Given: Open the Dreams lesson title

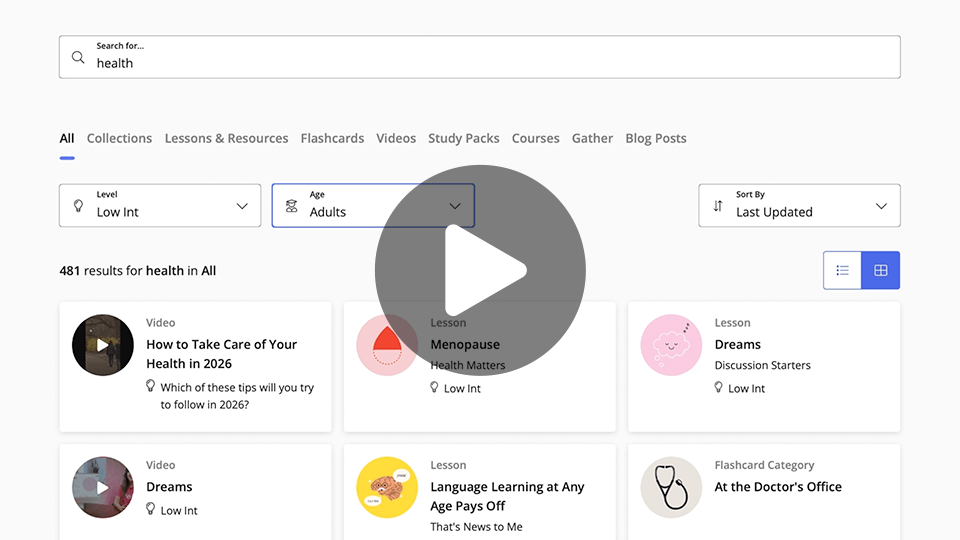Looking at the screenshot, I should point(738,345).
